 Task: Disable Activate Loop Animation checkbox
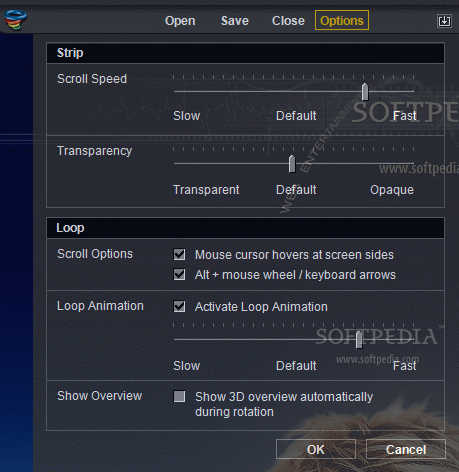[x=179, y=306]
